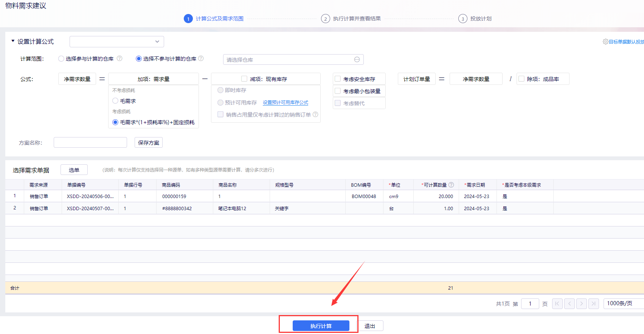Enable the 除项：成品率 checkbox
Viewport: 644px width, 334px height.
point(521,79)
